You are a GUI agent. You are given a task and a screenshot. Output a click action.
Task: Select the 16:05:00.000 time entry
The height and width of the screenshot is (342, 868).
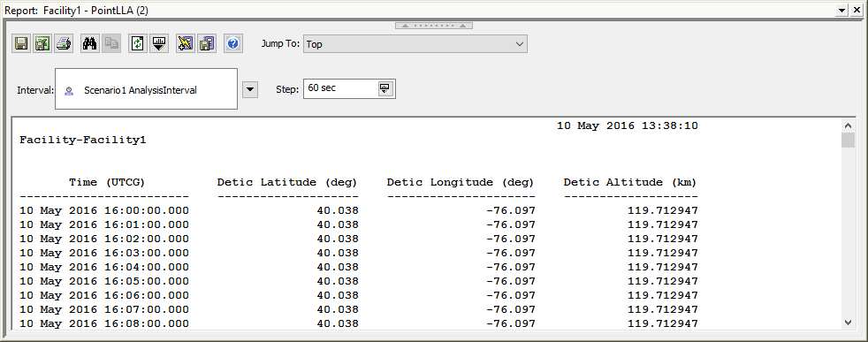pyautogui.click(x=104, y=281)
